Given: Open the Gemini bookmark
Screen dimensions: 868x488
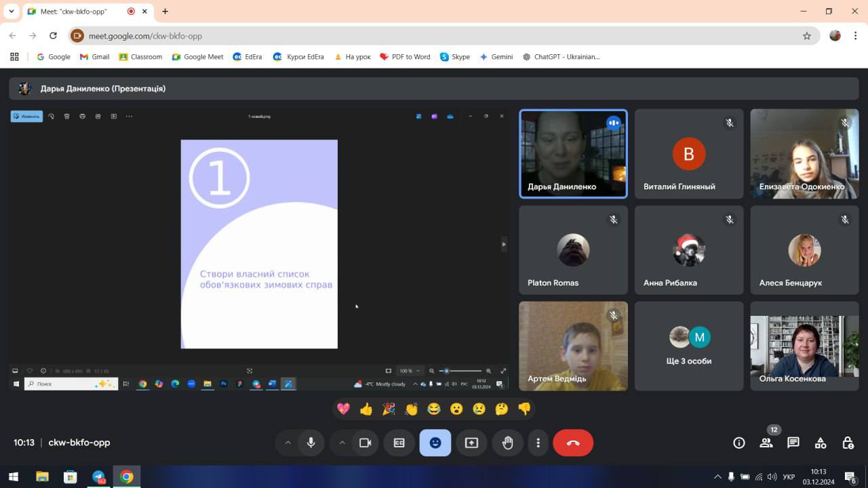Looking at the screenshot, I should (x=496, y=57).
